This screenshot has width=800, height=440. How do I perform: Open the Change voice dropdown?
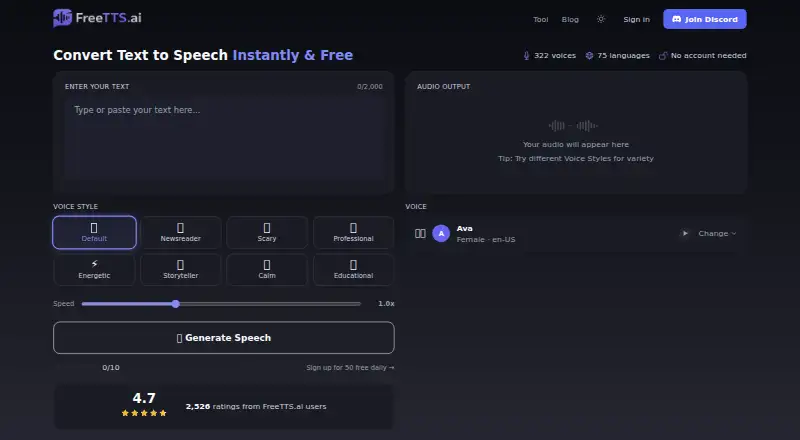[x=717, y=233]
